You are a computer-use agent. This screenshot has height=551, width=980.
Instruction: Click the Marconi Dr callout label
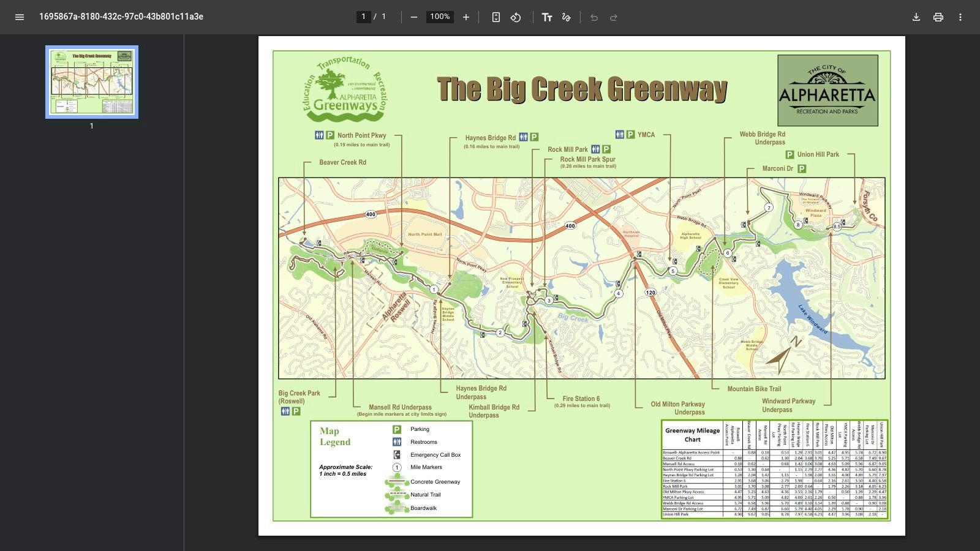tap(777, 168)
